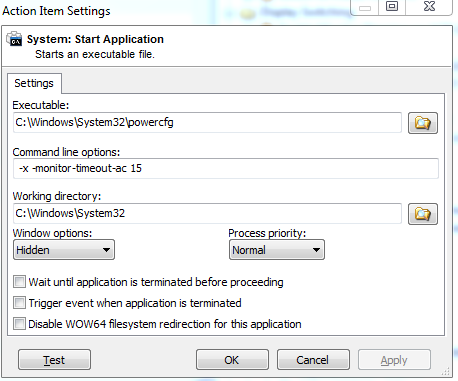Click the Apply button
458x381 pixels.
[x=394, y=360]
